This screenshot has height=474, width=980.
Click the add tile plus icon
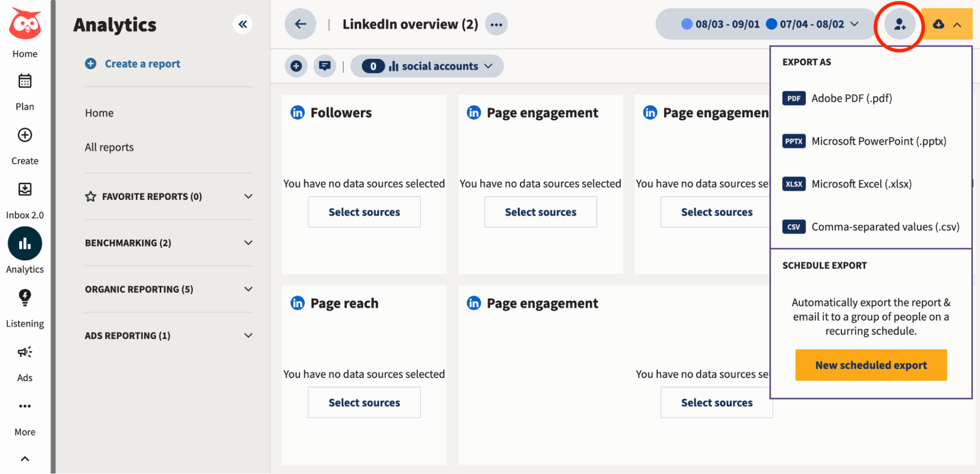click(x=296, y=66)
